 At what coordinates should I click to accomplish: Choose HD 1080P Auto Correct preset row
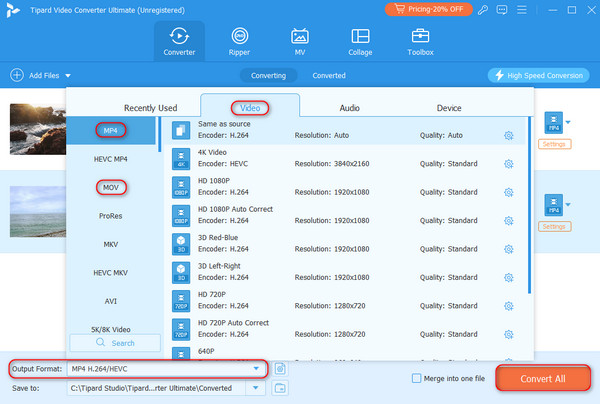pos(346,215)
